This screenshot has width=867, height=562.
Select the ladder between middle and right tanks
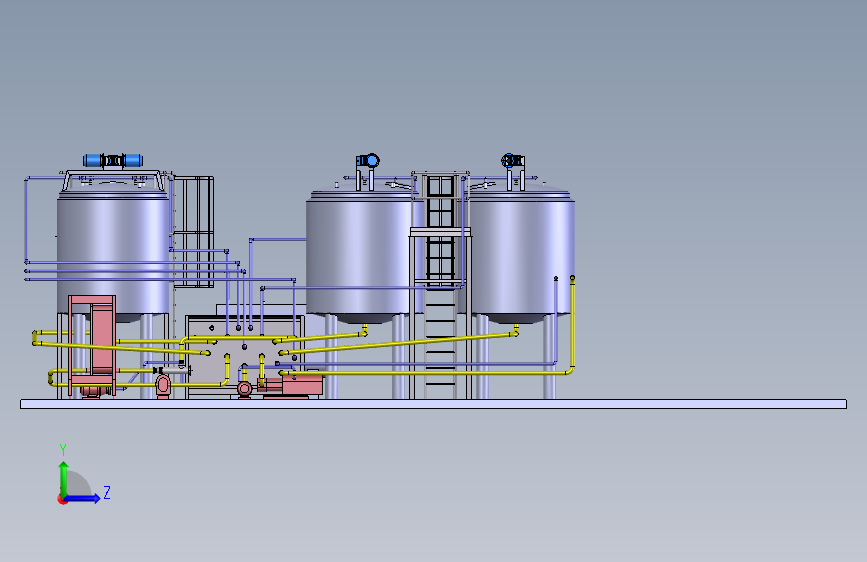tap(441, 285)
